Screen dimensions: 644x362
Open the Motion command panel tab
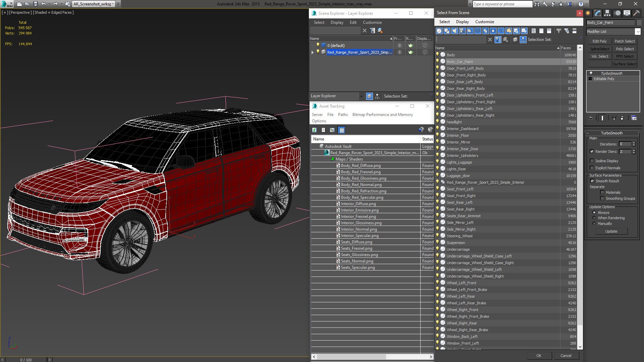click(x=618, y=13)
